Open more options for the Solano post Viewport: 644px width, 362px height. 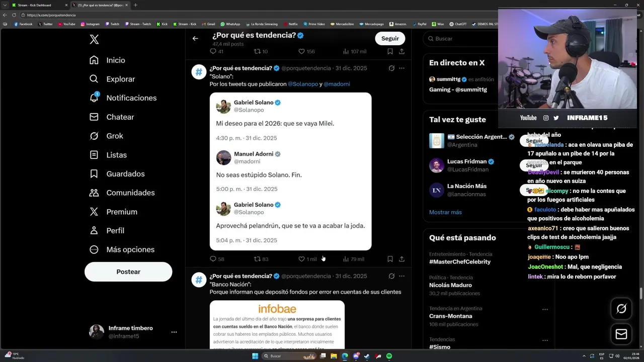click(x=401, y=68)
